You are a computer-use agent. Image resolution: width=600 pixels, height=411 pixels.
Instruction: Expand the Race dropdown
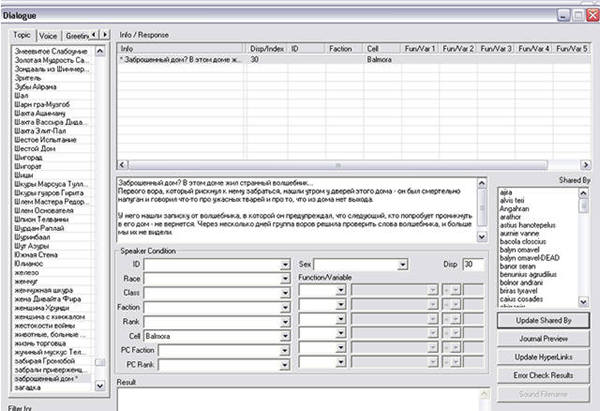coord(283,280)
